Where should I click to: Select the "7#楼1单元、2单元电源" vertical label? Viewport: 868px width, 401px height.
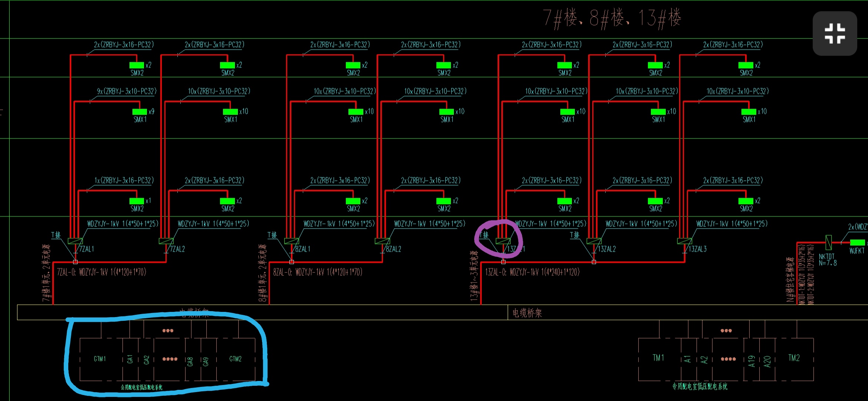[x=46, y=273]
